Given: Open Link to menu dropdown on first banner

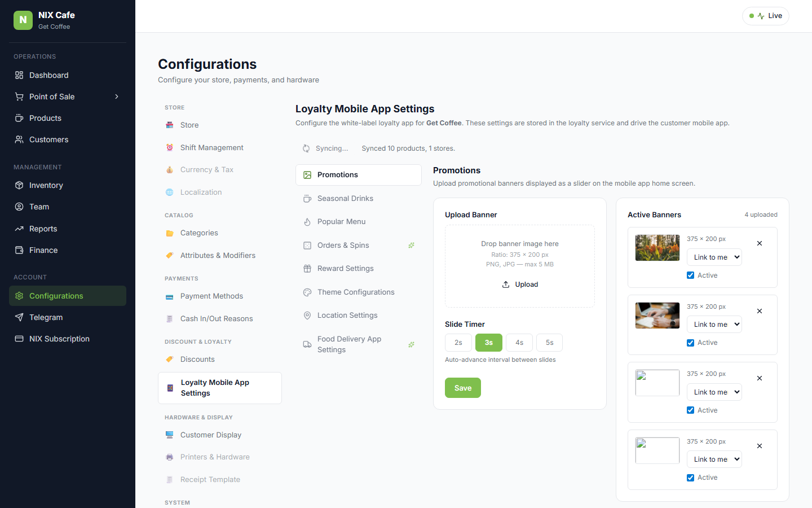Looking at the screenshot, I should pos(714,257).
